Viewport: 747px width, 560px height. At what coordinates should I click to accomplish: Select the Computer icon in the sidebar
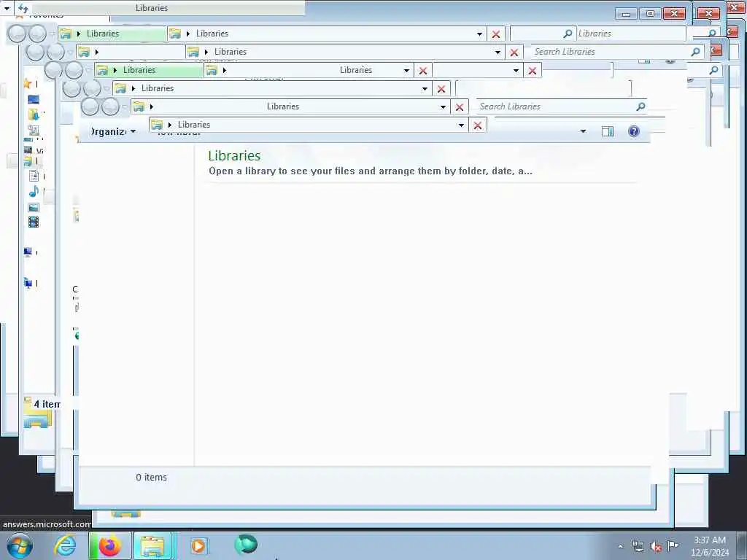(28, 252)
